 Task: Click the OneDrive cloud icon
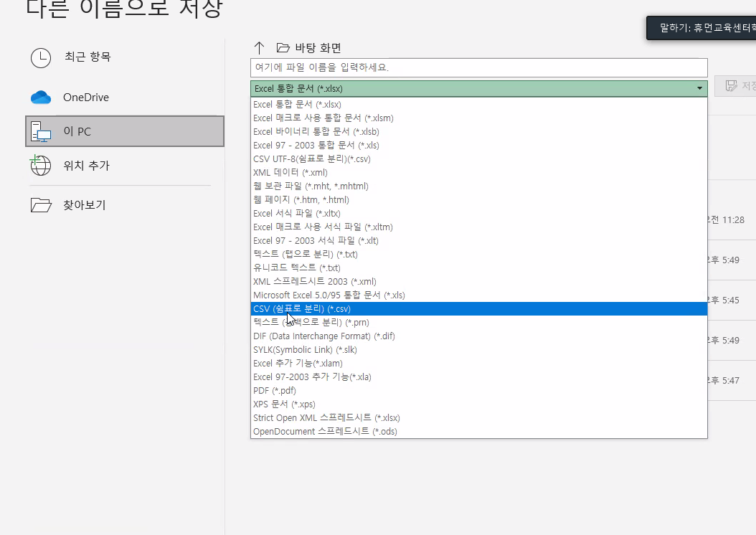pyautogui.click(x=41, y=98)
